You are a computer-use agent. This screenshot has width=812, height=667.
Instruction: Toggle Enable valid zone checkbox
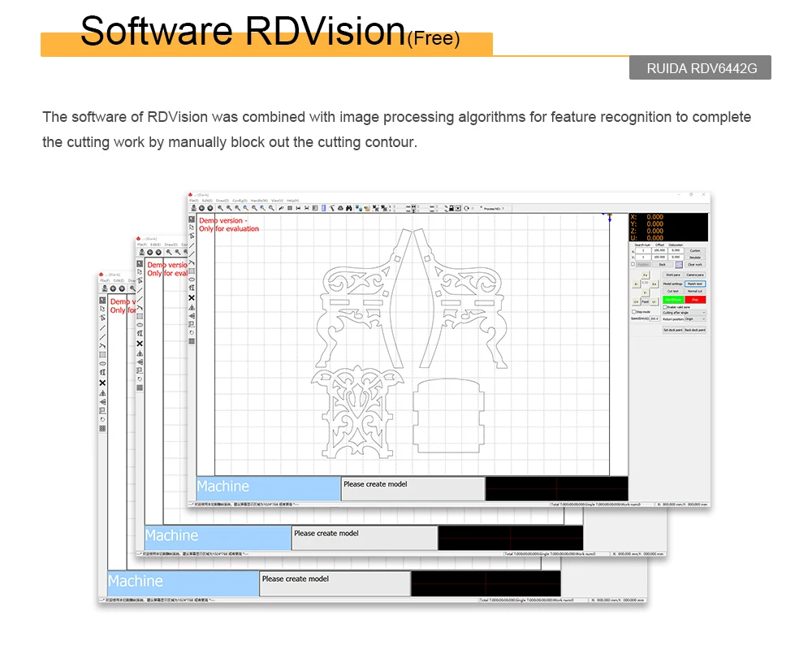665,307
